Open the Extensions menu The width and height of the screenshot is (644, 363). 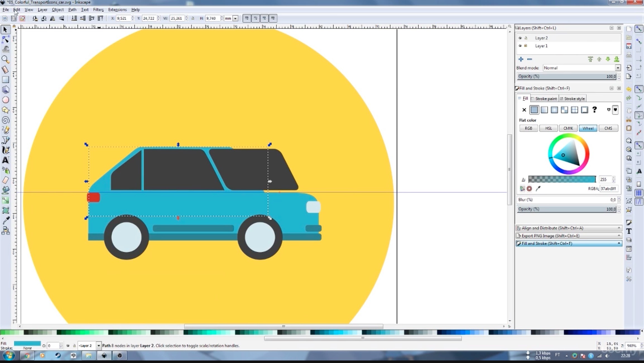(117, 9)
